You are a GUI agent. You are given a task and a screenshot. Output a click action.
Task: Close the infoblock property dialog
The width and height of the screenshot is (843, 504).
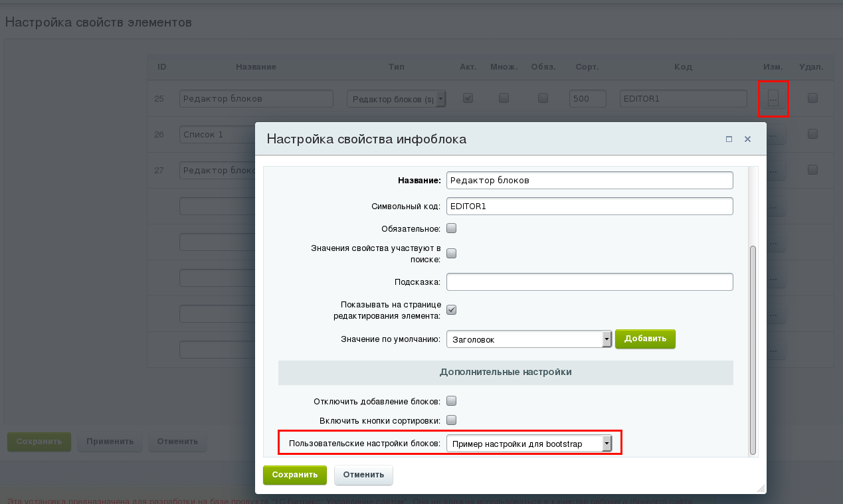tap(747, 139)
